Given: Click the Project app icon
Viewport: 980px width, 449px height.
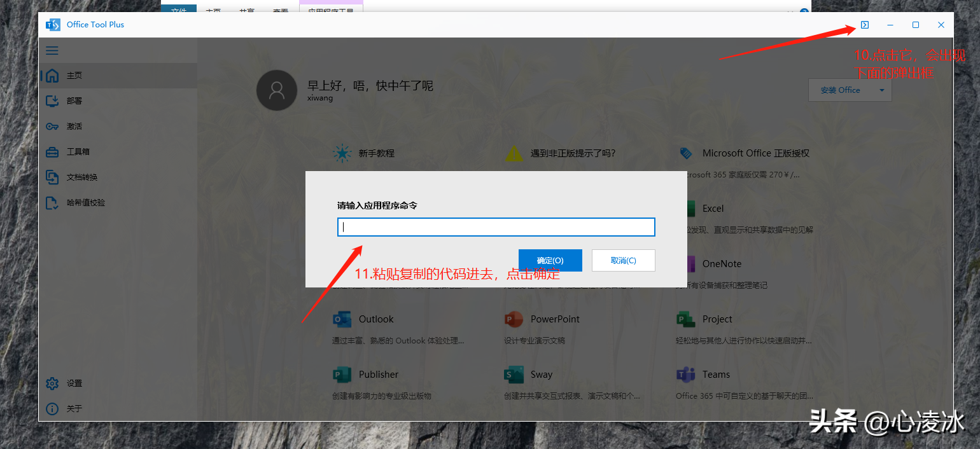Looking at the screenshot, I should click(685, 319).
